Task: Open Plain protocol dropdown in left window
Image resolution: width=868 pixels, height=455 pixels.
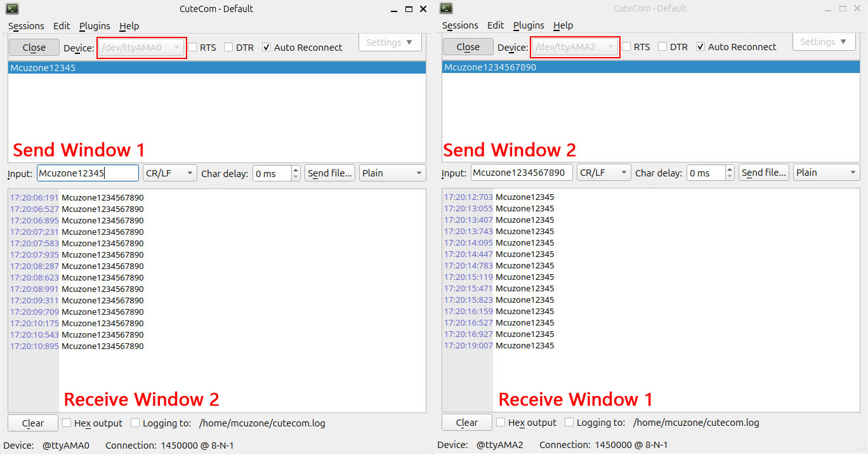Action: 393,173
